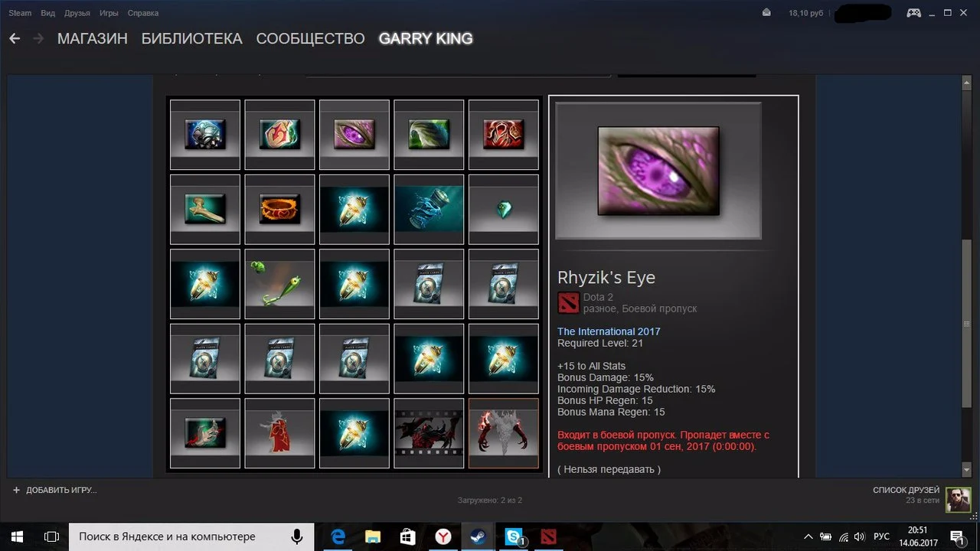Open the volume control in the tray

click(861, 536)
